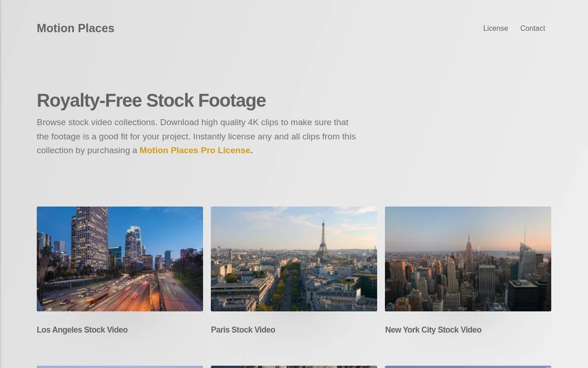
Task: Click the New York City Stock Video title
Action: (x=433, y=330)
